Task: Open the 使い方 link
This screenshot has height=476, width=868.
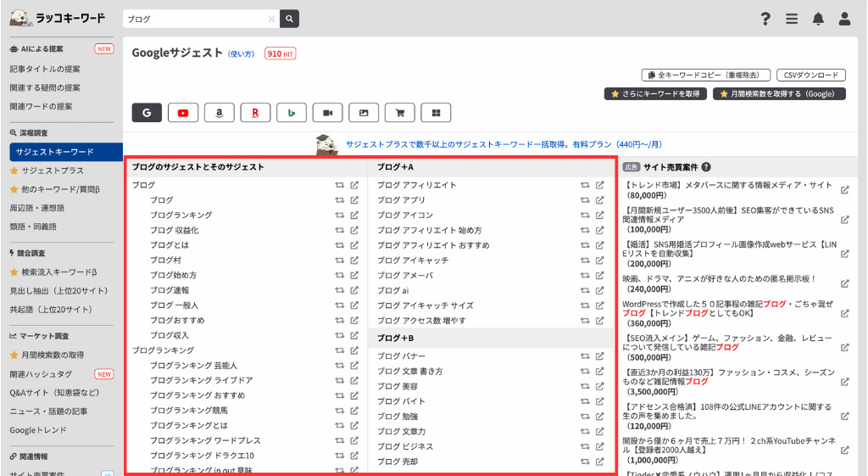Action: click(242, 53)
